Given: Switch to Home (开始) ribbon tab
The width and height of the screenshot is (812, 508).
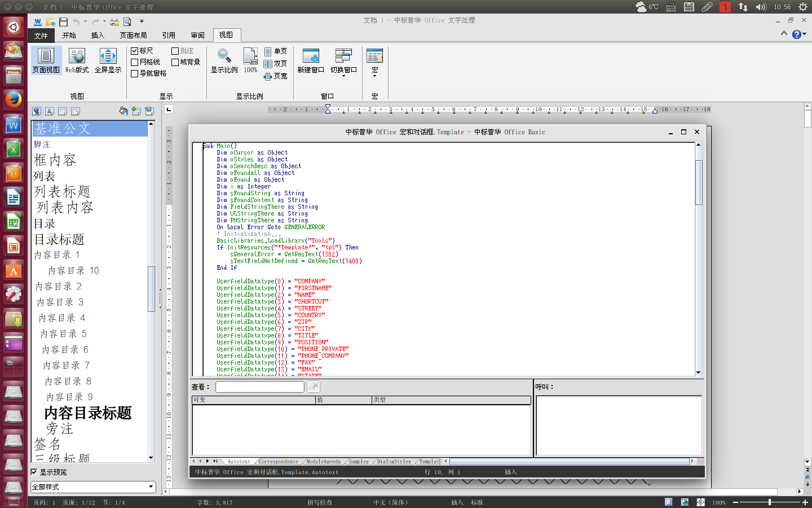Looking at the screenshot, I should (69, 36).
